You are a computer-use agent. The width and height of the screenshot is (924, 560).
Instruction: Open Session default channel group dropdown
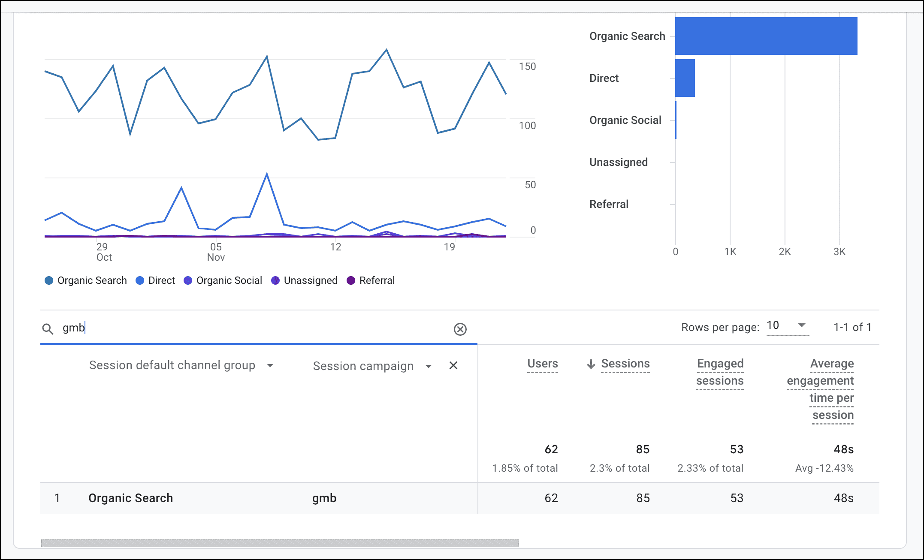270,366
